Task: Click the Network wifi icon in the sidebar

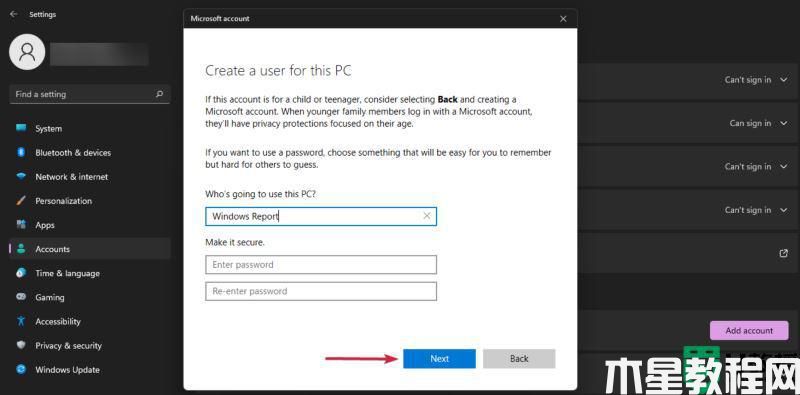Action: point(21,176)
